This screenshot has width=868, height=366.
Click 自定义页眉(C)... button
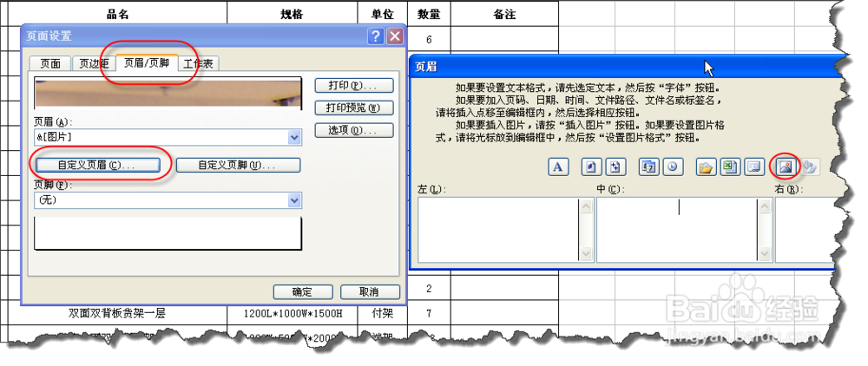coord(97,165)
